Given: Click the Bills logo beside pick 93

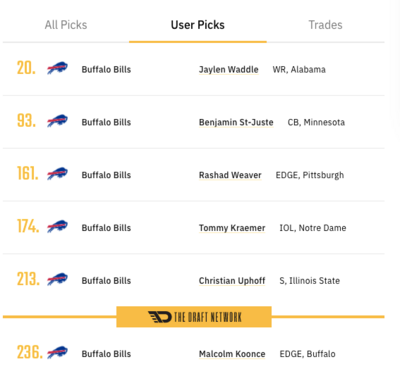Looking at the screenshot, I should [57, 121].
